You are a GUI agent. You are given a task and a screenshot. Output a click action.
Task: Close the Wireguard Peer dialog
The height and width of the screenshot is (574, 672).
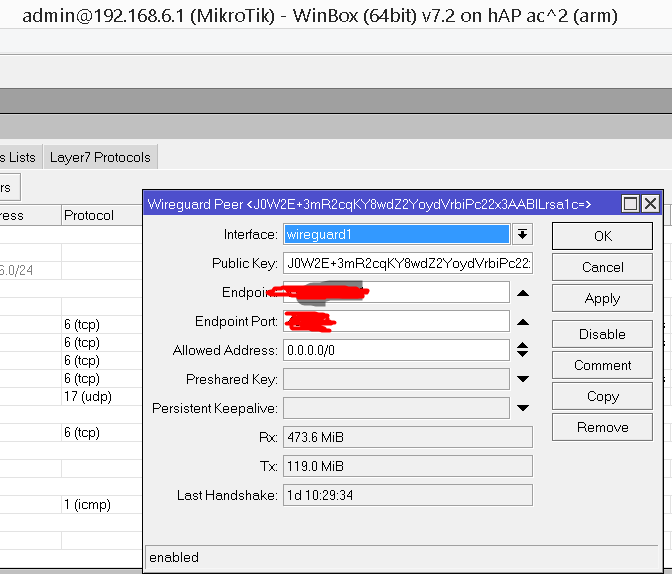click(x=650, y=204)
